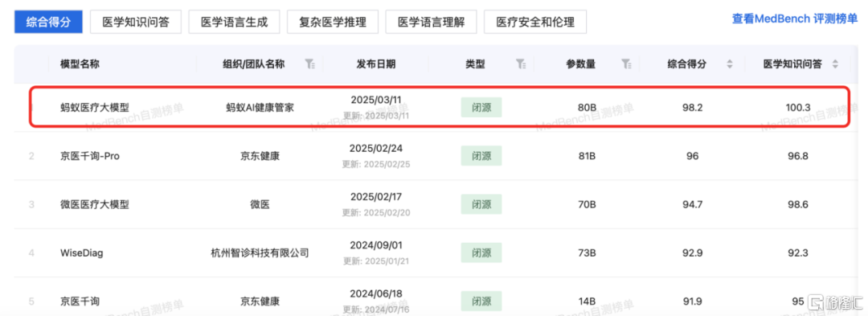Click overall score 98.2
Screen dimensions: 868x316
pyautogui.click(x=693, y=108)
